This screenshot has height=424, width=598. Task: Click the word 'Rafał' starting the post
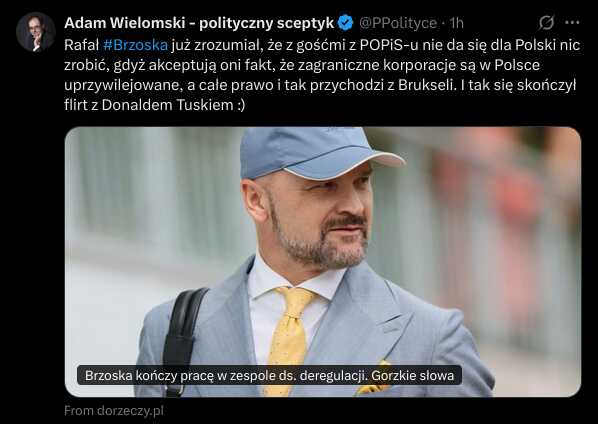(82, 45)
